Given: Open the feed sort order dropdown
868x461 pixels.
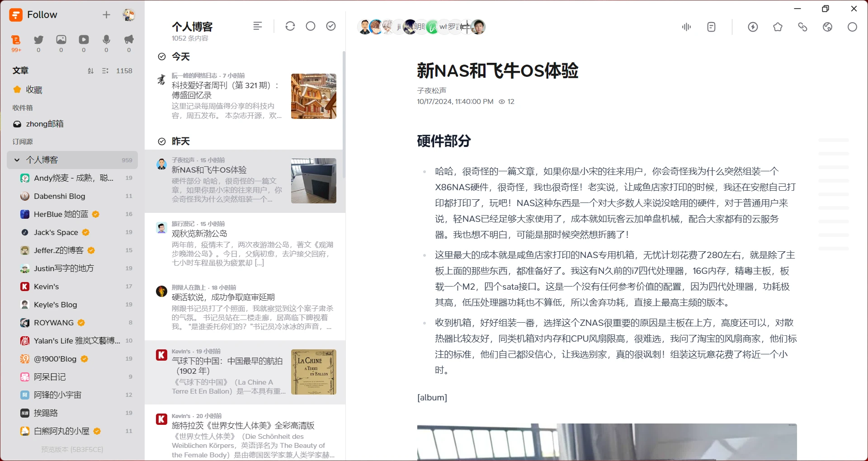Looking at the screenshot, I should 90,71.
